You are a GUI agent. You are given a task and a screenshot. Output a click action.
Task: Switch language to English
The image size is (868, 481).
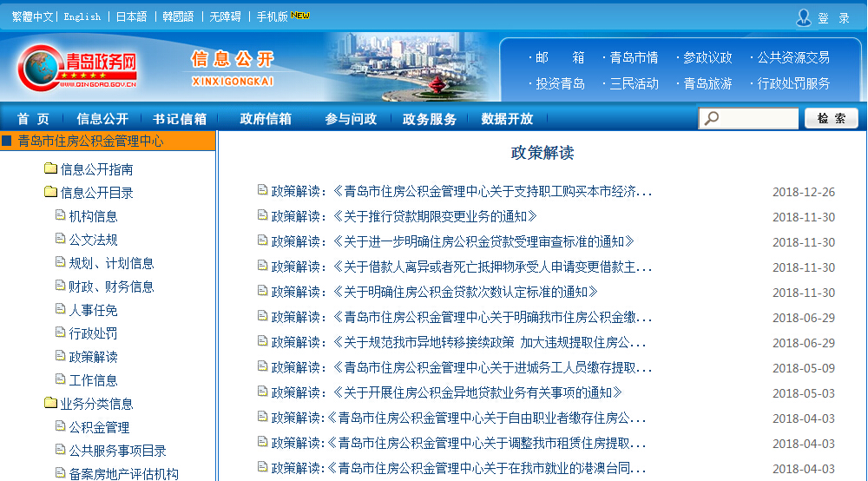(x=82, y=16)
